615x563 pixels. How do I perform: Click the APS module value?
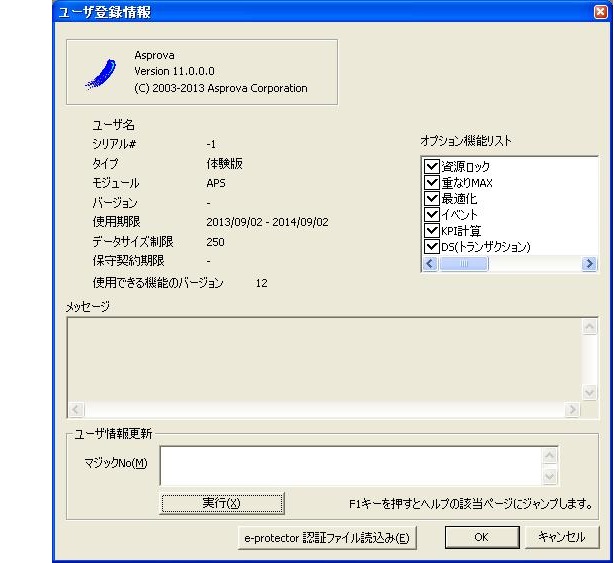(x=216, y=183)
